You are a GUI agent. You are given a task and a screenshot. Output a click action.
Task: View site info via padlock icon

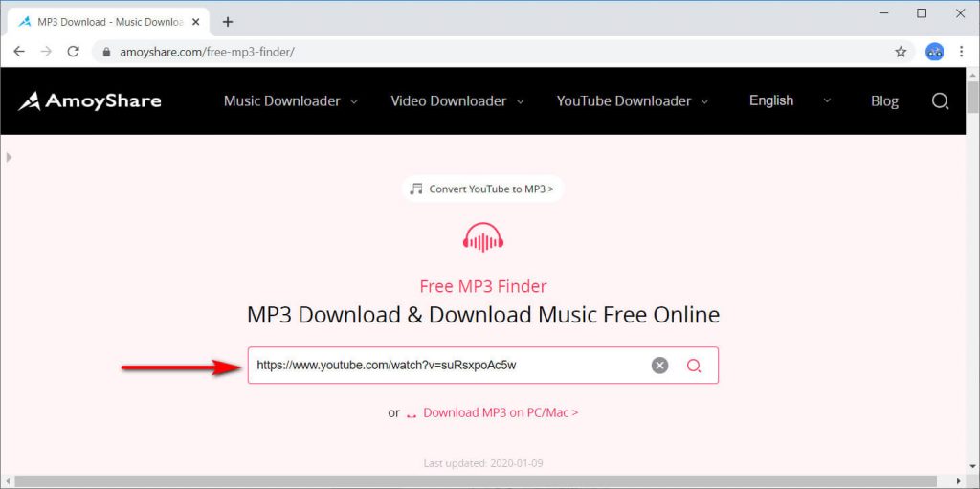[105, 52]
